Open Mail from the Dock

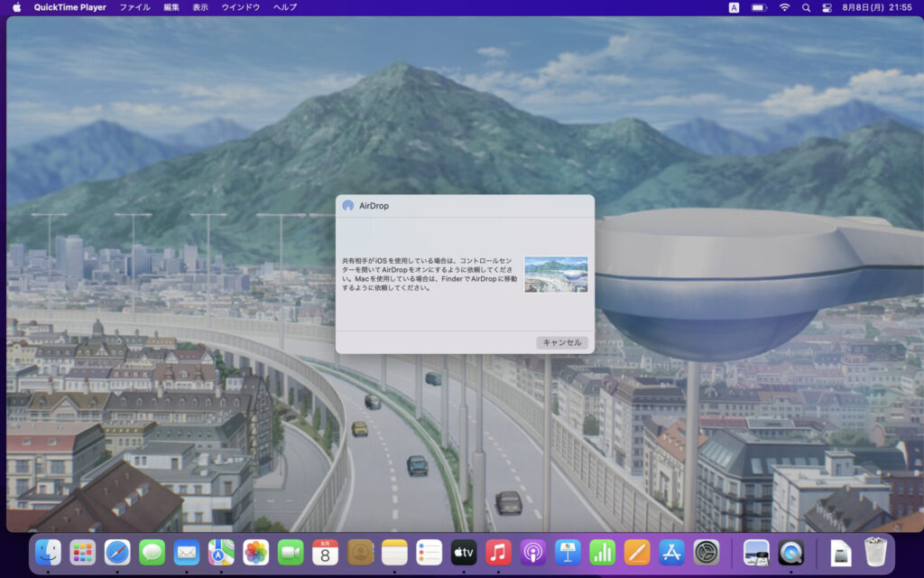(x=187, y=553)
